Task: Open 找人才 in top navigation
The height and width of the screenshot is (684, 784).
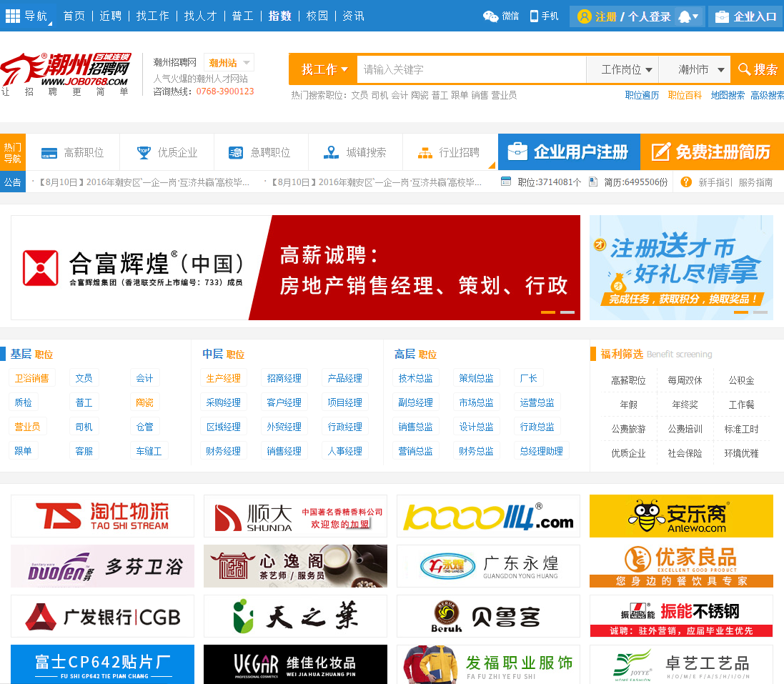Action: [201, 16]
